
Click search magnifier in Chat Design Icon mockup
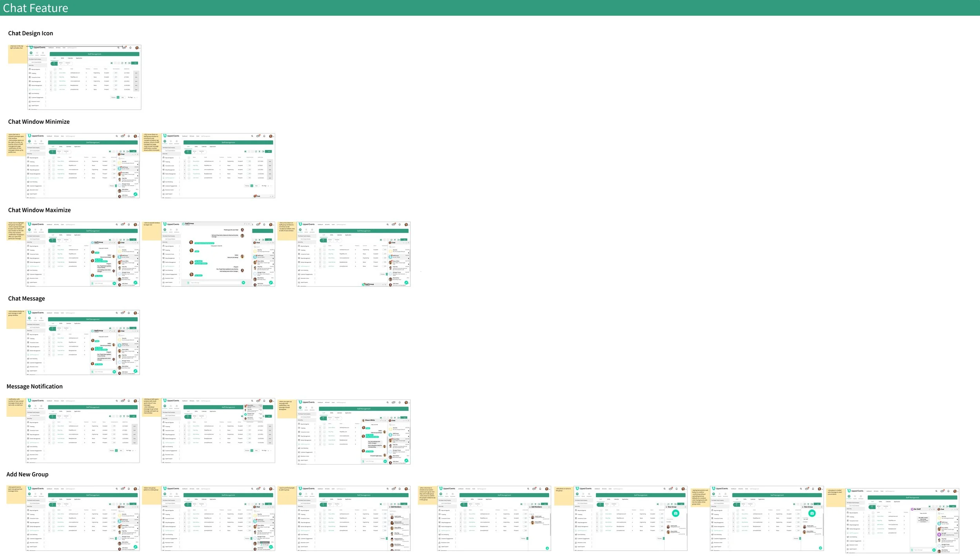pyautogui.click(x=118, y=48)
